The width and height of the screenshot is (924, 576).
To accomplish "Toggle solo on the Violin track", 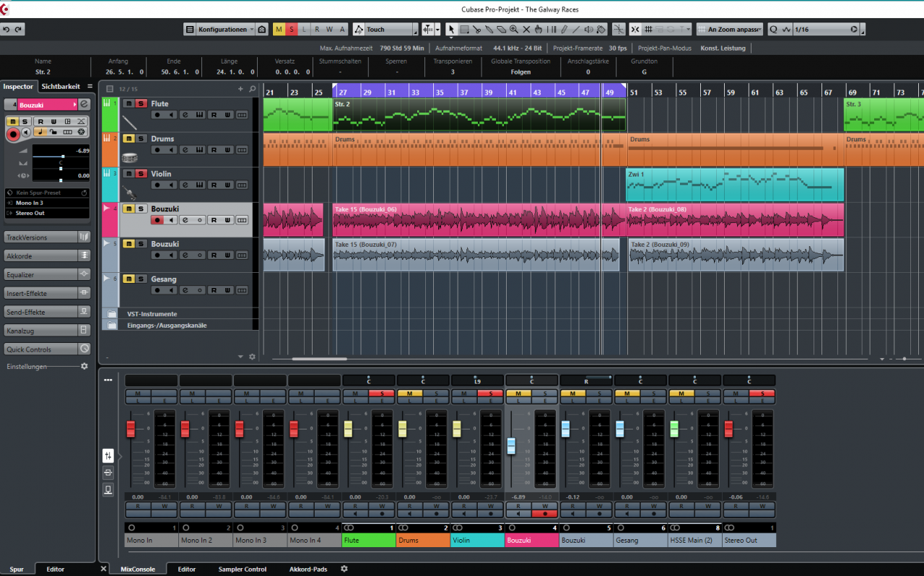I will (x=141, y=174).
